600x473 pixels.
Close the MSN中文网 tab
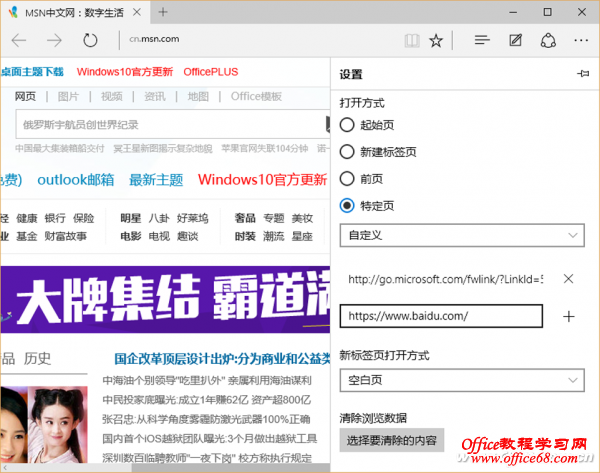[137, 12]
